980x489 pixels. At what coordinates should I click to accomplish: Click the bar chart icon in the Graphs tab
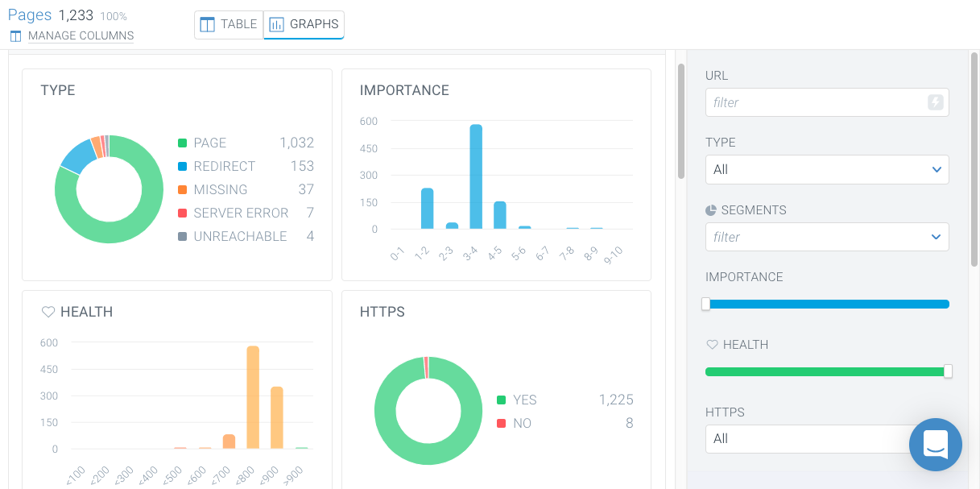pyautogui.click(x=276, y=24)
